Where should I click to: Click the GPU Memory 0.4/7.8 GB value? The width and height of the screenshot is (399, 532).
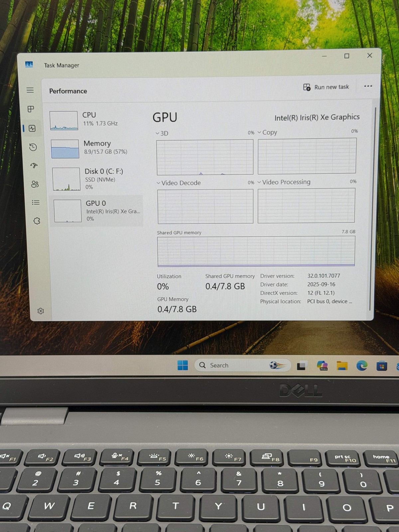coord(177,309)
